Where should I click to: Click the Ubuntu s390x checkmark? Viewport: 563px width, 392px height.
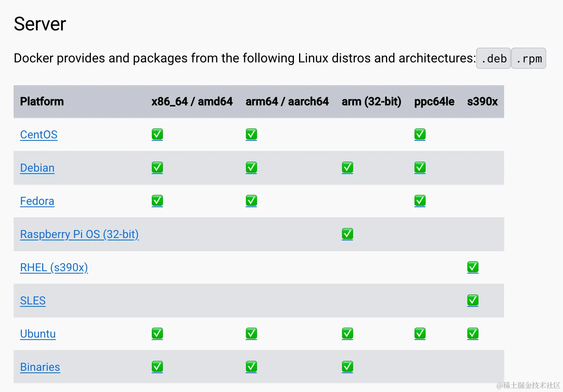[473, 334]
